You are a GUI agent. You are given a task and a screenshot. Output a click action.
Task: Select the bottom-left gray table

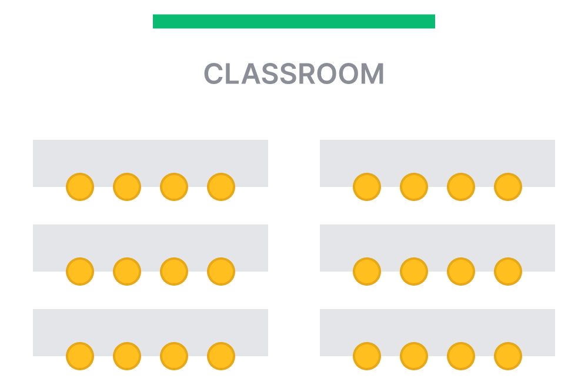click(x=151, y=333)
